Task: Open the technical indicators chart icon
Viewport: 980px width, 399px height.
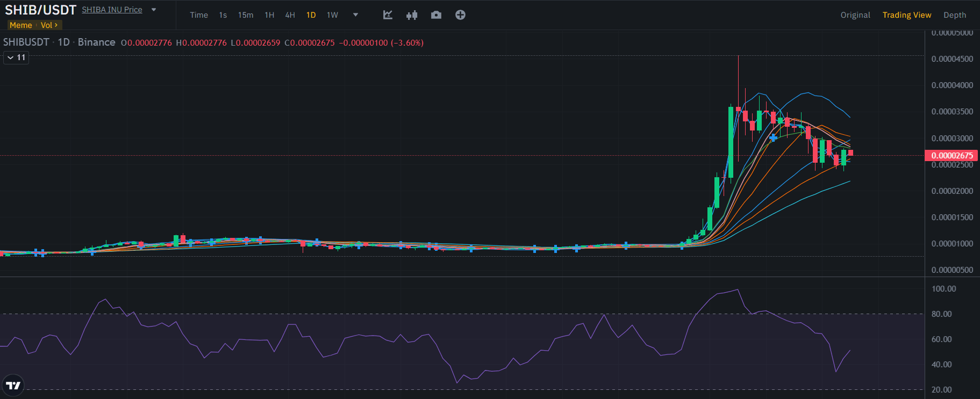Action: click(388, 15)
